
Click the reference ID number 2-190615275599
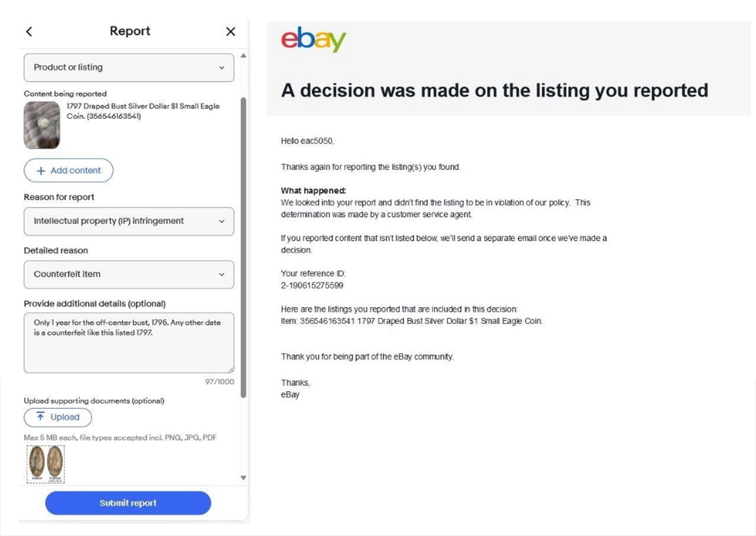click(x=312, y=286)
